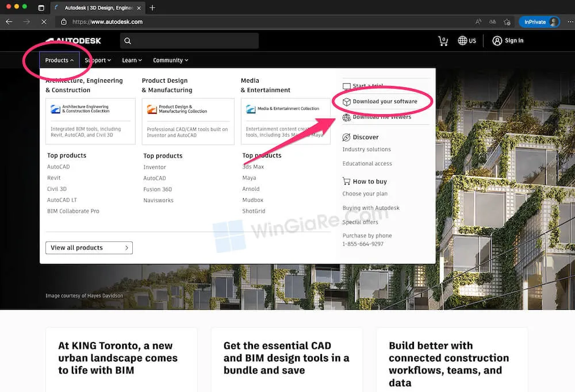The image size is (575, 392).
Task: Select the Sign in account icon
Action: pyautogui.click(x=498, y=41)
